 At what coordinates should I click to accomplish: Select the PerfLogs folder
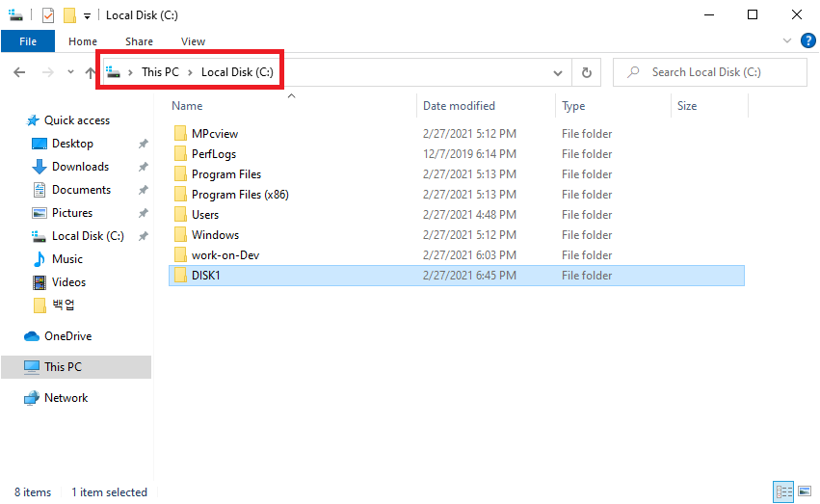click(x=214, y=154)
